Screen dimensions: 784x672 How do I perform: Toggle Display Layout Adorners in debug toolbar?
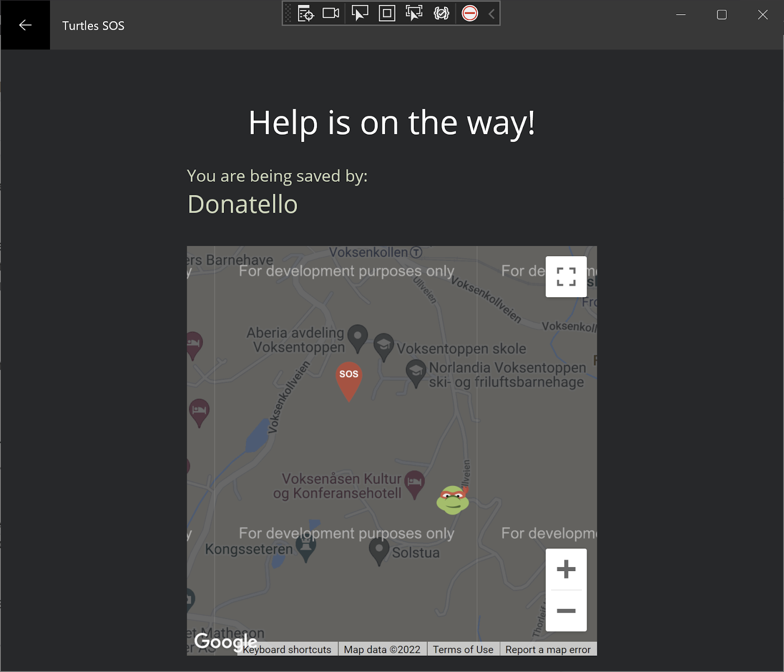[x=387, y=13]
